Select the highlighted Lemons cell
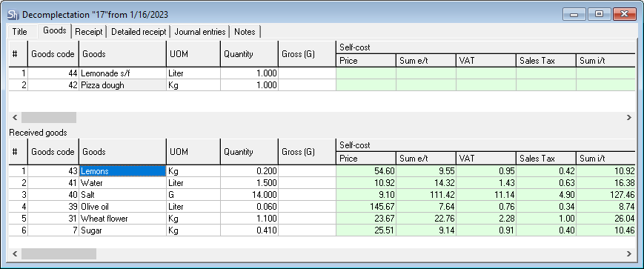 [122, 171]
